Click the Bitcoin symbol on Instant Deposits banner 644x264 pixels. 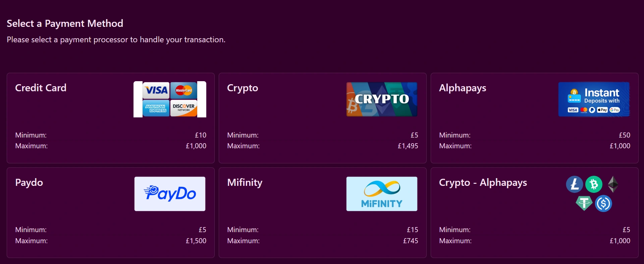[x=574, y=92]
